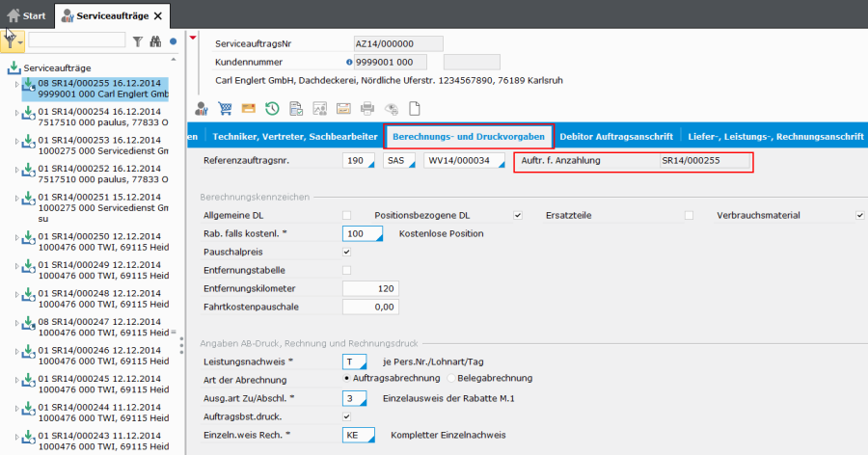The width and height of the screenshot is (868, 455).
Task: Click the order icon of SR14/000250
Action: [29, 238]
